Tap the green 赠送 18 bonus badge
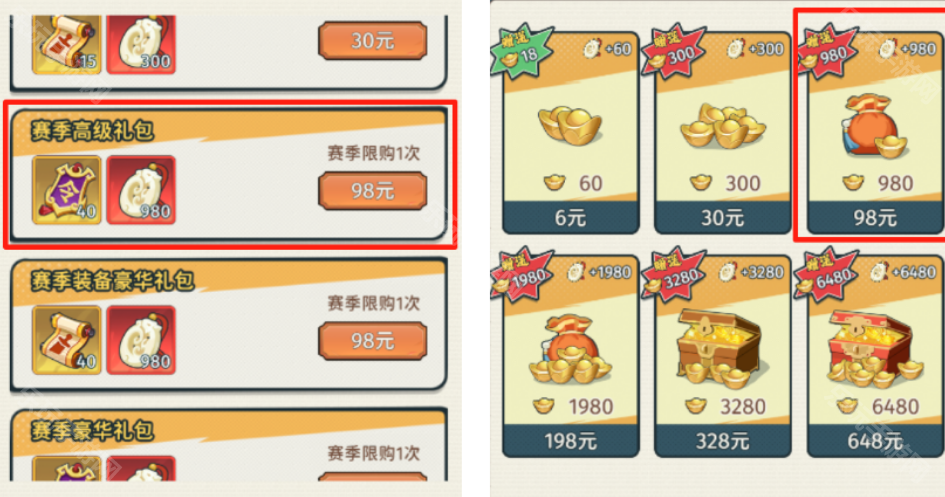This screenshot has height=497, width=945. [521, 51]
